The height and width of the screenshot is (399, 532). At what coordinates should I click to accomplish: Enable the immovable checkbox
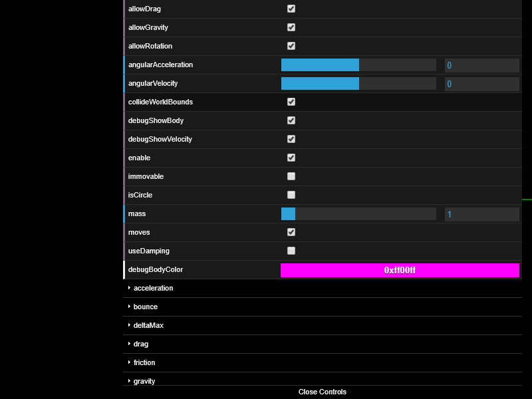point(291,176)
